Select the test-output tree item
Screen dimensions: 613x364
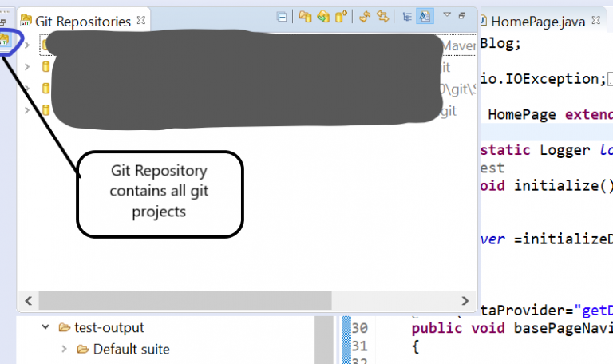coord(109,327)
